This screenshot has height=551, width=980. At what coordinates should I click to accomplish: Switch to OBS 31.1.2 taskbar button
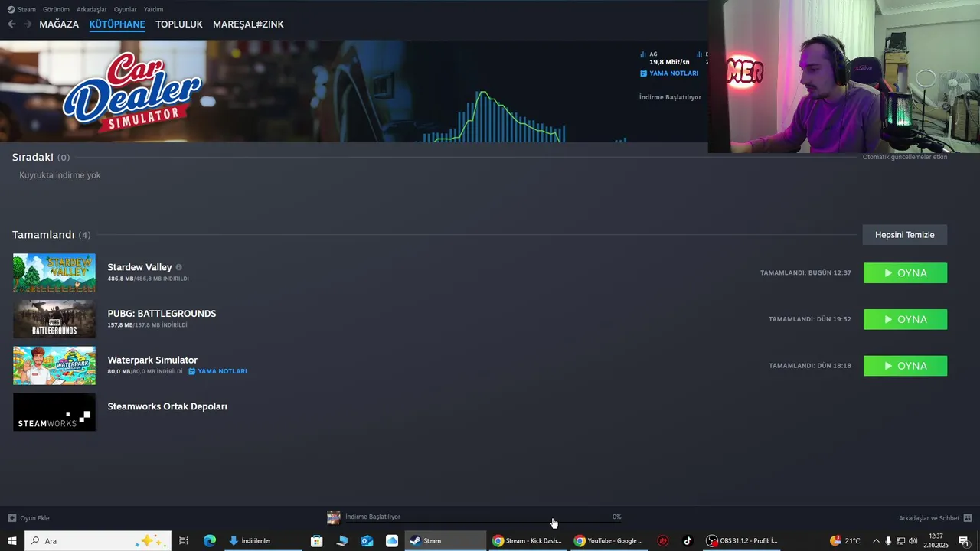pos(742,541)
